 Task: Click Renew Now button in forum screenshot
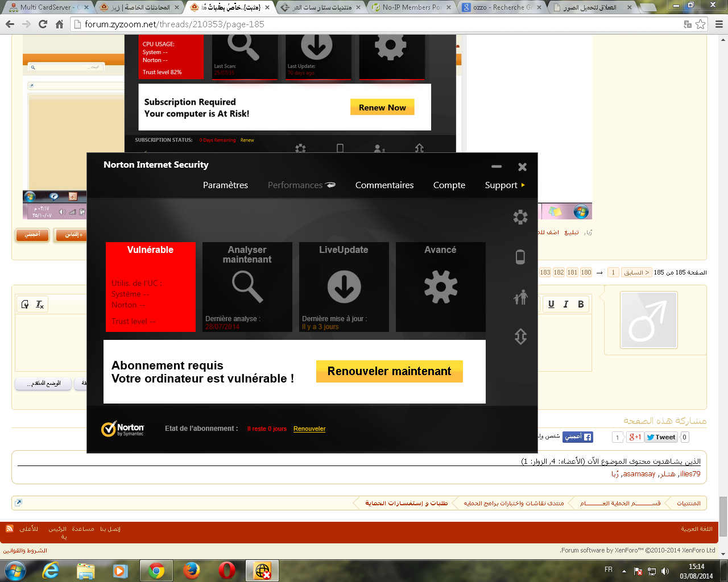[382, 107]
